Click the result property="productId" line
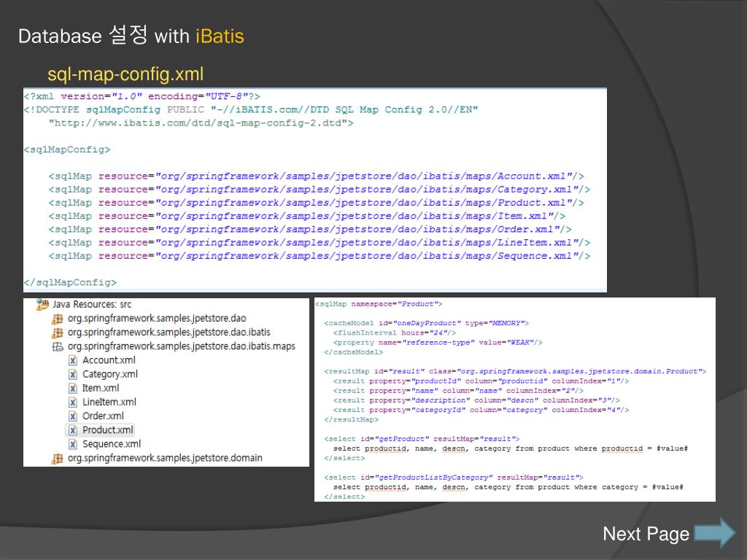This screenshot has height=560, width=747. (x=481, y=381)
